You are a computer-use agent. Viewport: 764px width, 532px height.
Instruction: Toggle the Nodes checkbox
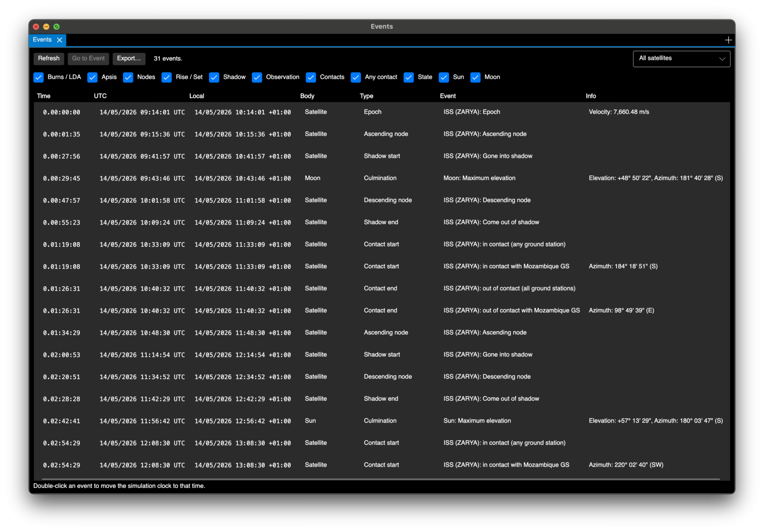pyautogui.click(x=128, y=77)
